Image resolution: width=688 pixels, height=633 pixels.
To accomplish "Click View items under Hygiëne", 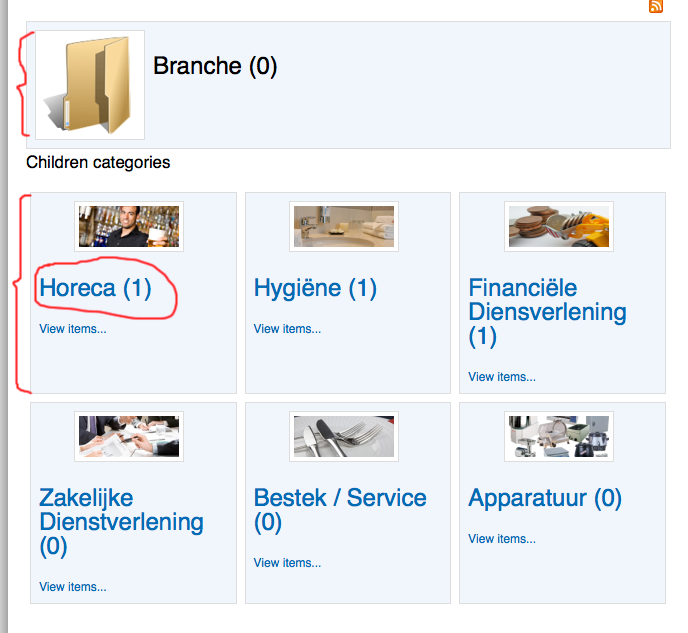I will (287, 329).
